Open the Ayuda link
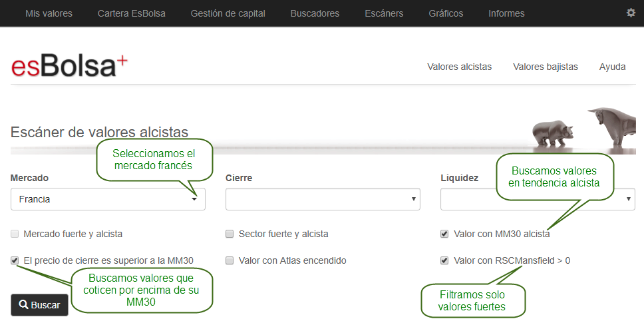 612,67
